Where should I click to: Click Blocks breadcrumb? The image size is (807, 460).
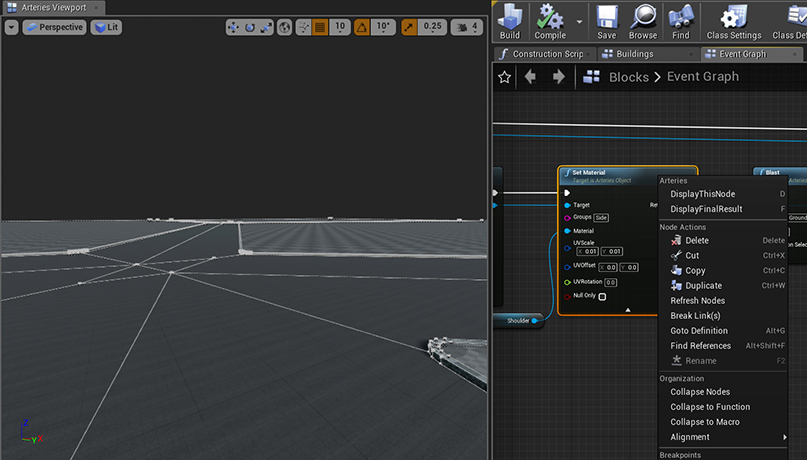[x=628, y=77]
